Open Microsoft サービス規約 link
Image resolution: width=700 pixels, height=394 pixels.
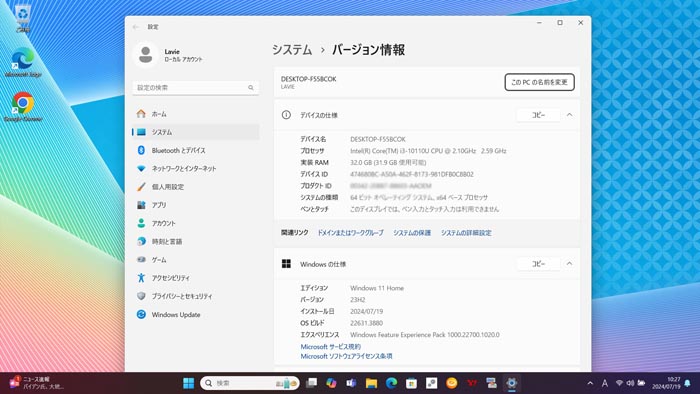pyautogui.click(x=330, y=347)
